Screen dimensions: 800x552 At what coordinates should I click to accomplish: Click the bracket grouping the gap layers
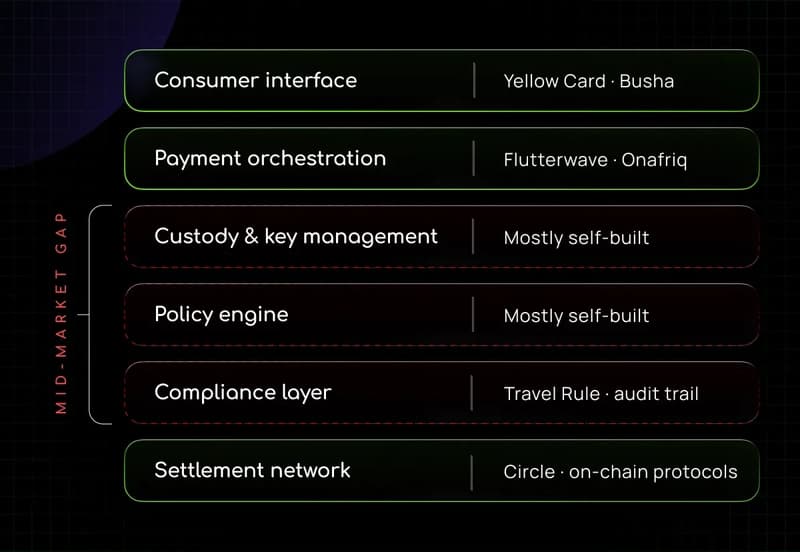point(95,314)
